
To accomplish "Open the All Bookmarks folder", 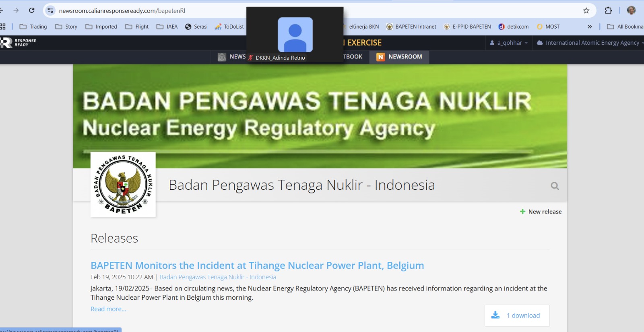I will [625, 27].
